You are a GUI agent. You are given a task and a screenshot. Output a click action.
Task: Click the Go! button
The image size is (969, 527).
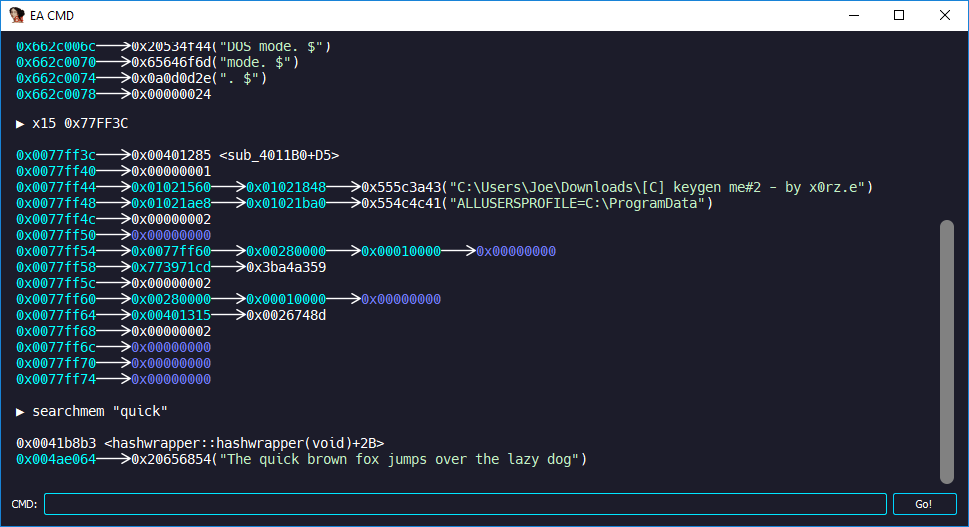point(924,504)
